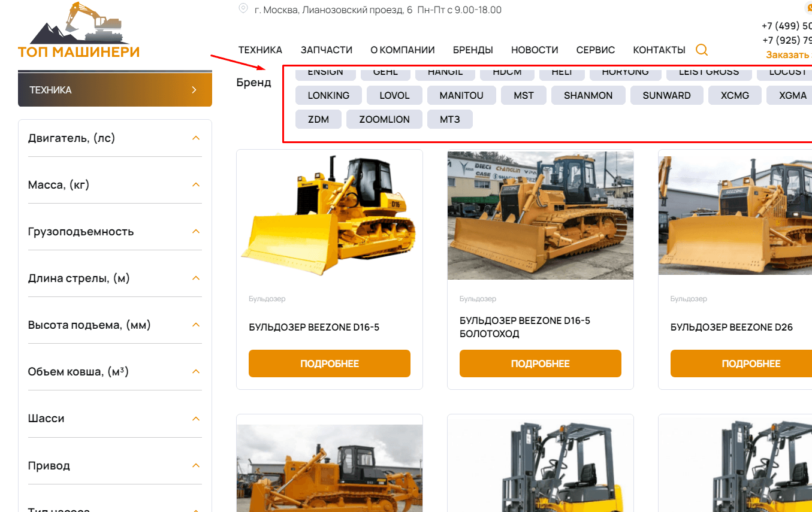The width and height of the screenshot is (812, 512).
Task: Select the HELI brand filter
Action: click(562, 73)
